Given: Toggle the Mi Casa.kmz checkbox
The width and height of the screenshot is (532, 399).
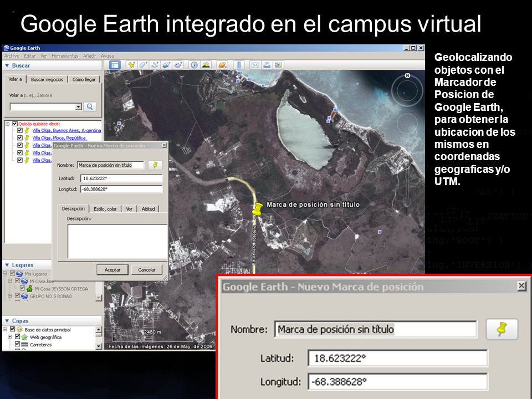Looking at the screenshot, I should 17,281.
